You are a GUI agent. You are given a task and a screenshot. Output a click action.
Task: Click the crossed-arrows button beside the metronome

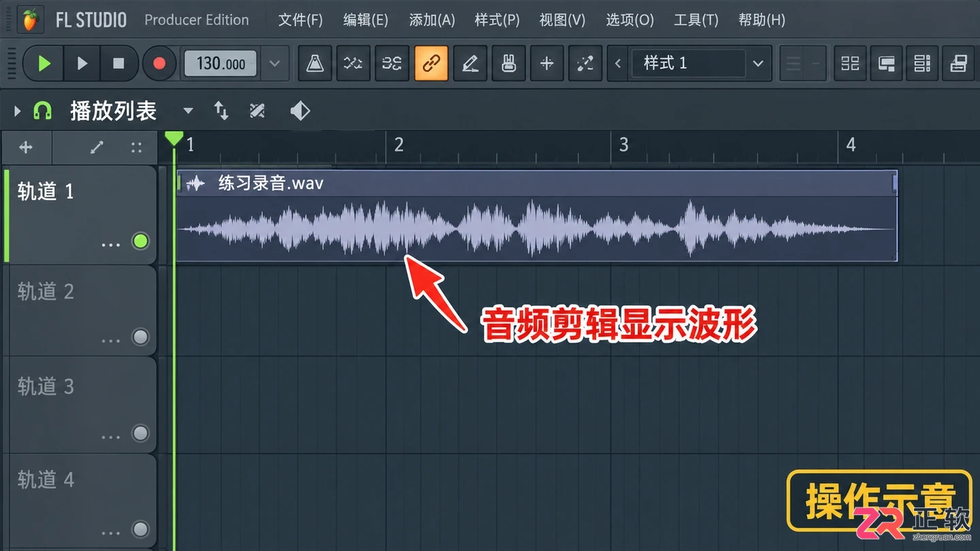(353, 63)
